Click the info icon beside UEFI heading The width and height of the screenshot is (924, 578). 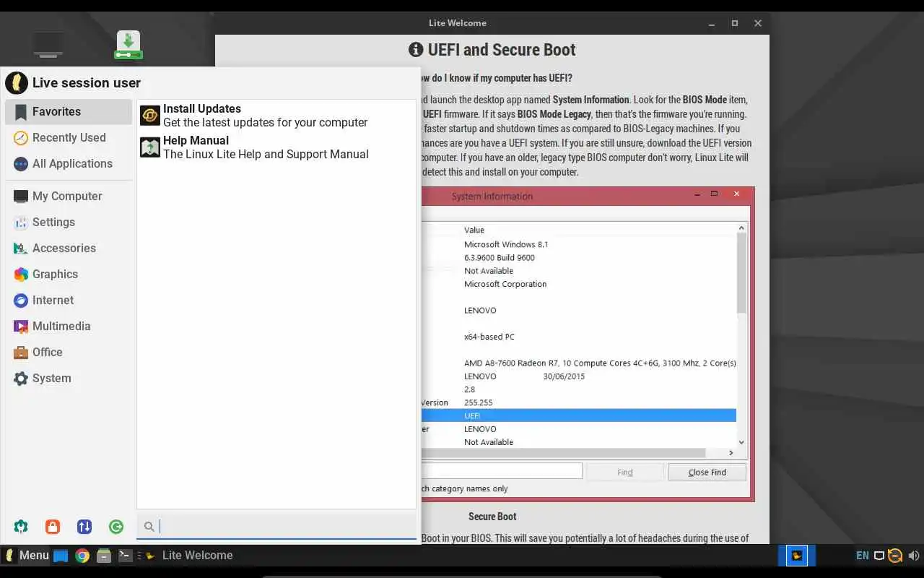(x=416, y=50)
